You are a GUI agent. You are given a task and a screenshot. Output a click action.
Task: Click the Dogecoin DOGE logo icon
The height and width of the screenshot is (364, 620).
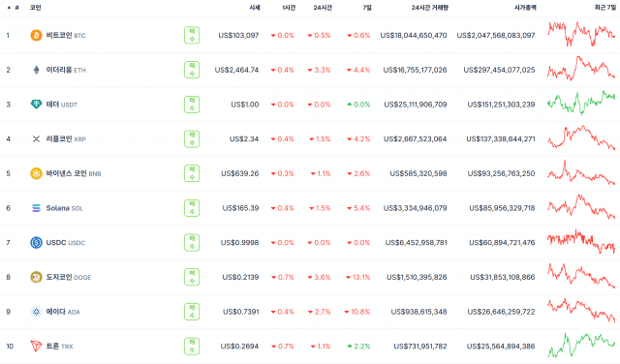[x=36, y=277]
